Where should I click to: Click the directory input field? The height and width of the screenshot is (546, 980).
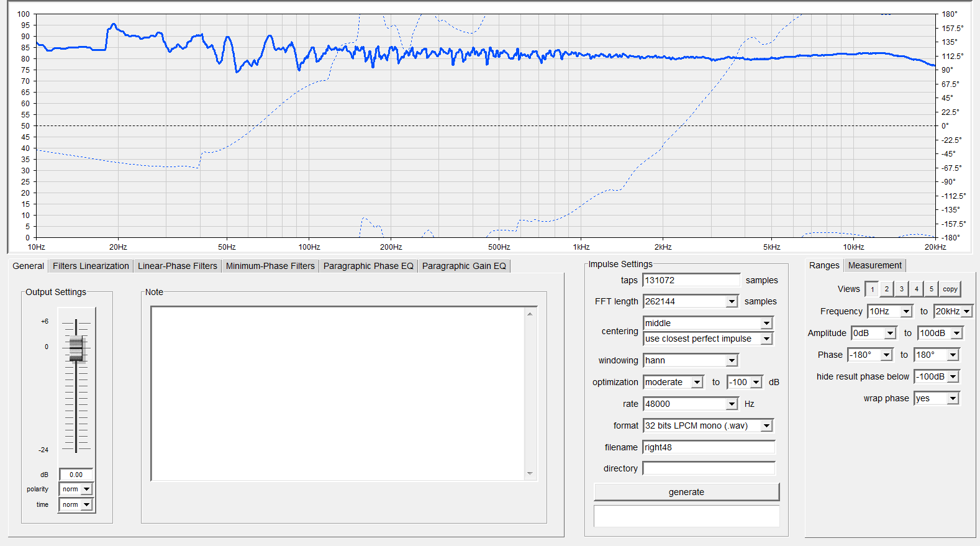(709, 468)
